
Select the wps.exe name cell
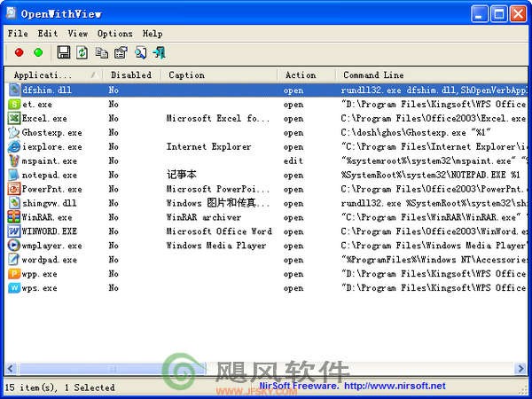click(39, 288)
